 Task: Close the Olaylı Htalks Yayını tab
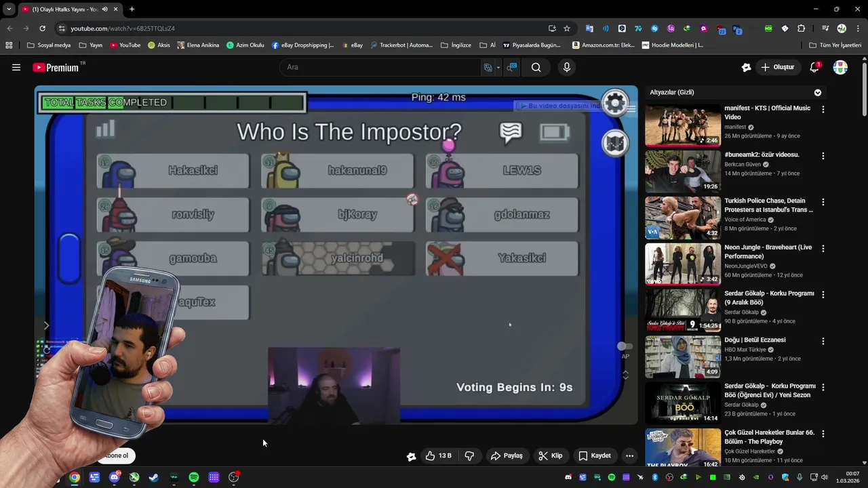tap(115, 9)
